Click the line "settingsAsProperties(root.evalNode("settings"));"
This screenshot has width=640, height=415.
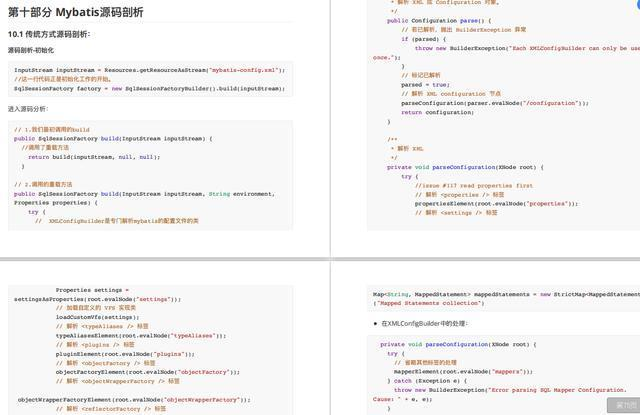(x=97, y=300)
